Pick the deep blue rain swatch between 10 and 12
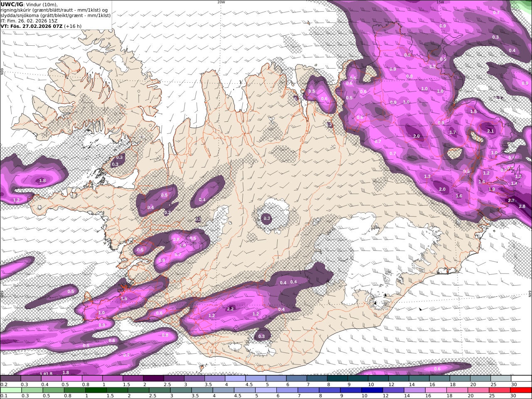Image resolution: width=532 pixels, height=399 pixels. click(x=372, y=390)
